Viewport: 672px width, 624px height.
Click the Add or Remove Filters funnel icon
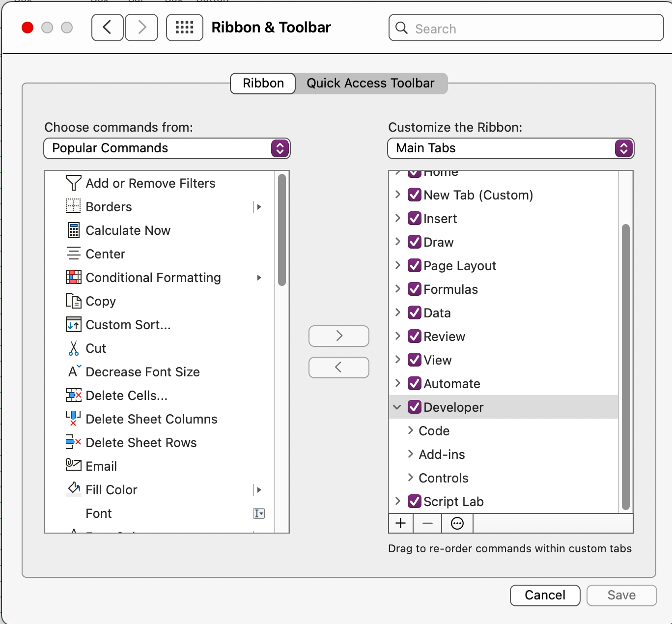coord(73,183)
